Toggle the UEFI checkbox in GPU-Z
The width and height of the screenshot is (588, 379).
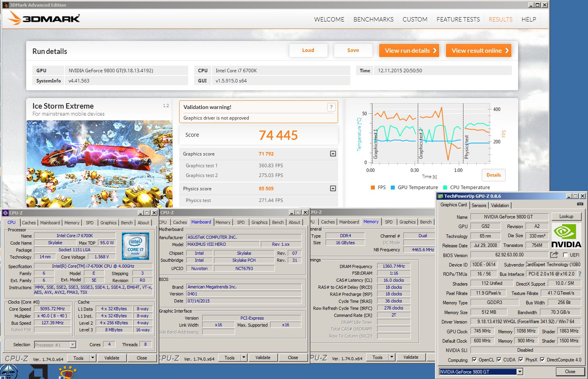click(x=565, y=255)
